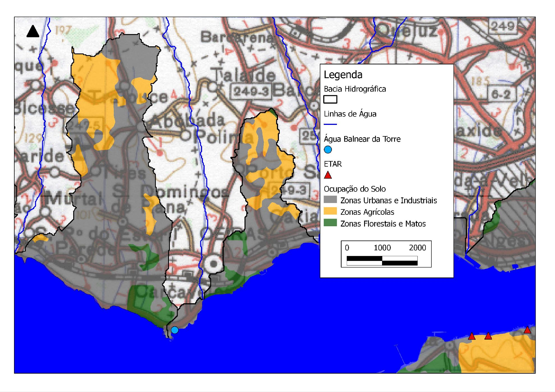Click the 'Barcarena' place name on the map
Screen dimensions: 555x392
[237, 38]
